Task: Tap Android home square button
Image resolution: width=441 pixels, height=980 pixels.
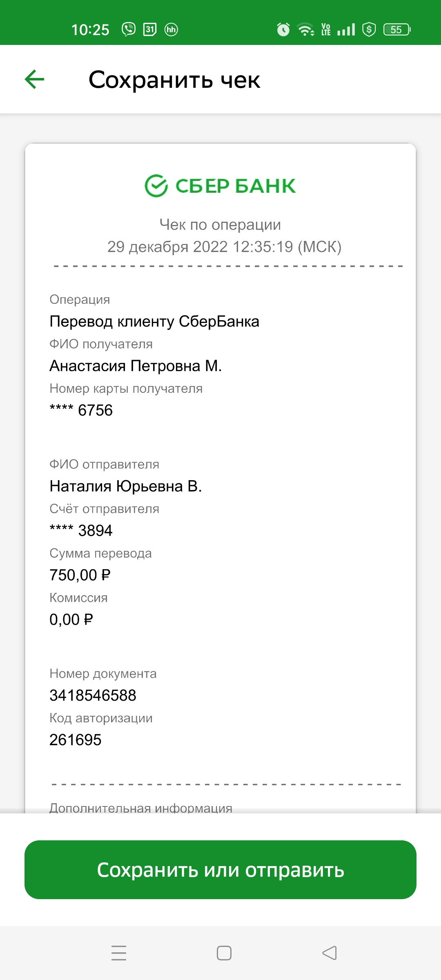Action: [224, 953]
